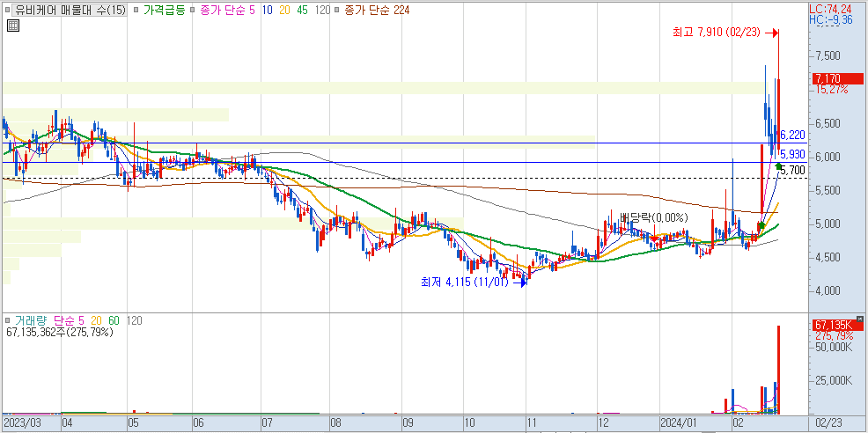Close the volume panel with its X button

[x=860, y=319]
